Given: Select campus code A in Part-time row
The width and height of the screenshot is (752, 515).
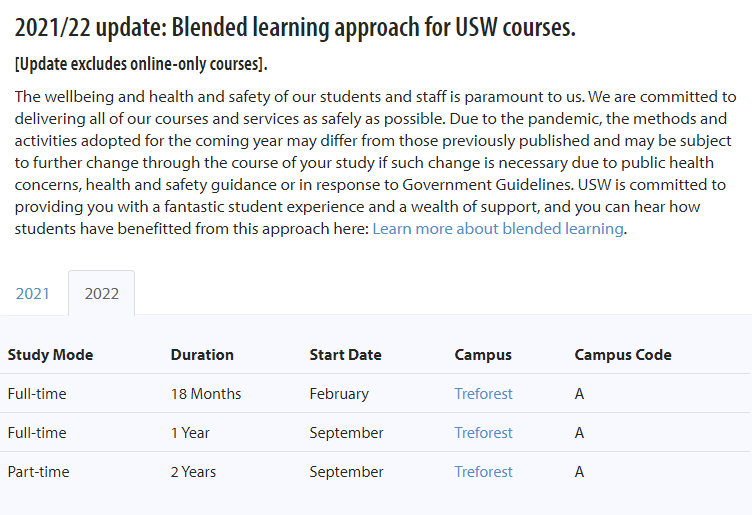Looking at the screenshot, I should pyautogui.click(x=579, y=471).
